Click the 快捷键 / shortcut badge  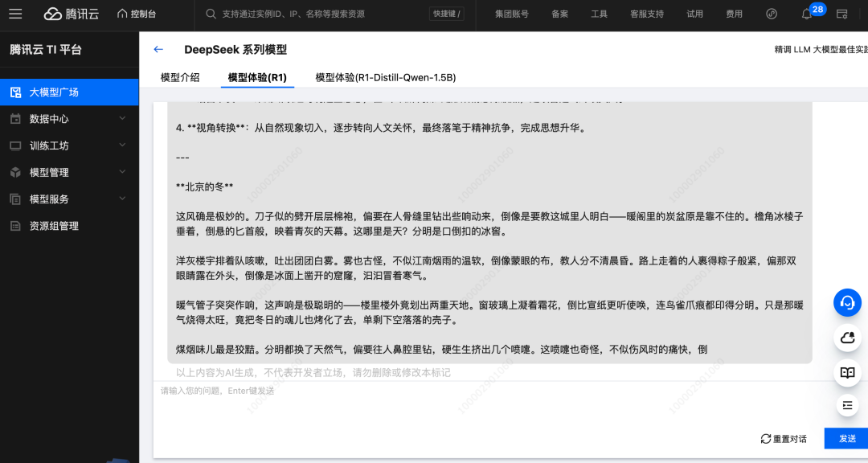446,14
